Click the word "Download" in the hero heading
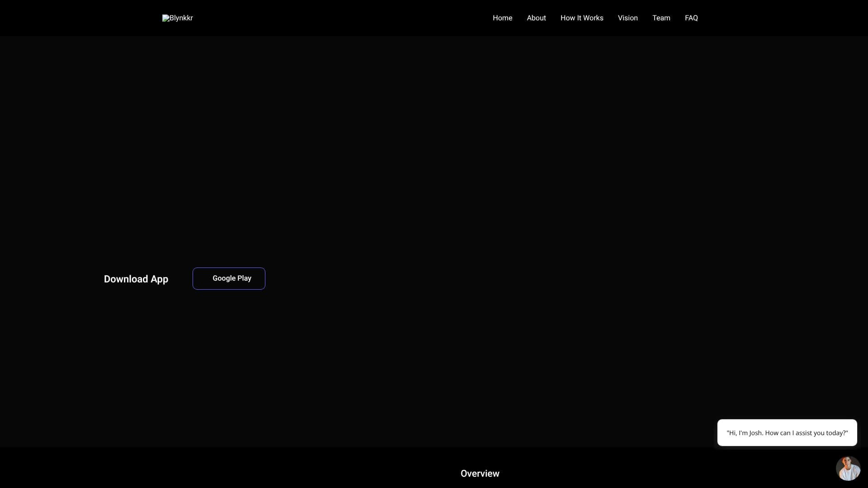 126,279
